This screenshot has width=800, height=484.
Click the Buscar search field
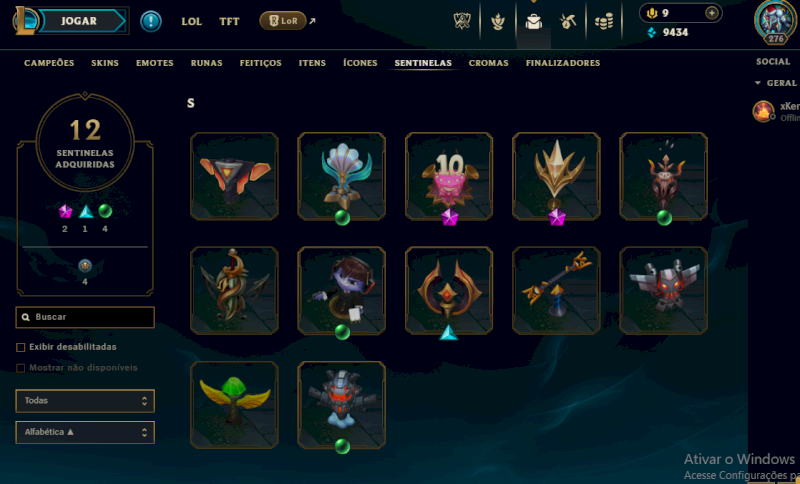click(x=85, y=317)
